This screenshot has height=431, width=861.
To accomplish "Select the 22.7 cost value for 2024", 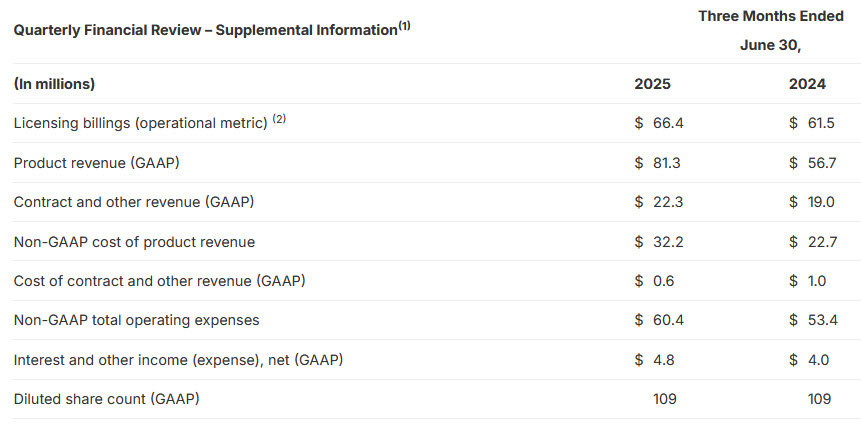I will (x=822, y=242).
